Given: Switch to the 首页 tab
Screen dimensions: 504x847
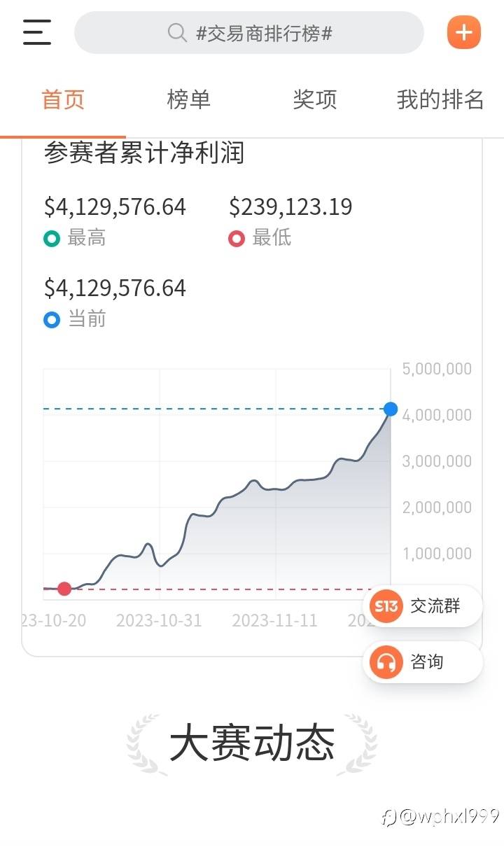Looking at the screenshot, I should (63, 99).
